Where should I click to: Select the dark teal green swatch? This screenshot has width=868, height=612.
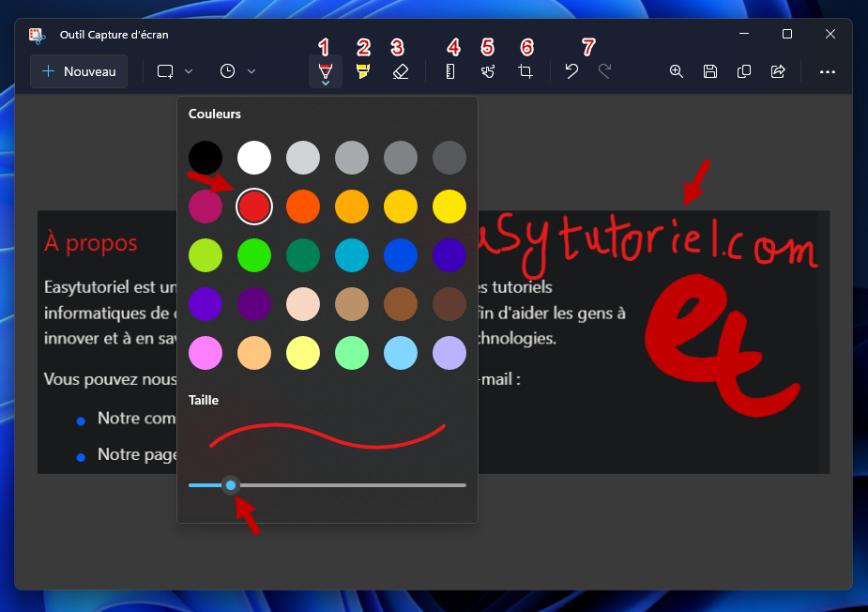click(303, 255)
